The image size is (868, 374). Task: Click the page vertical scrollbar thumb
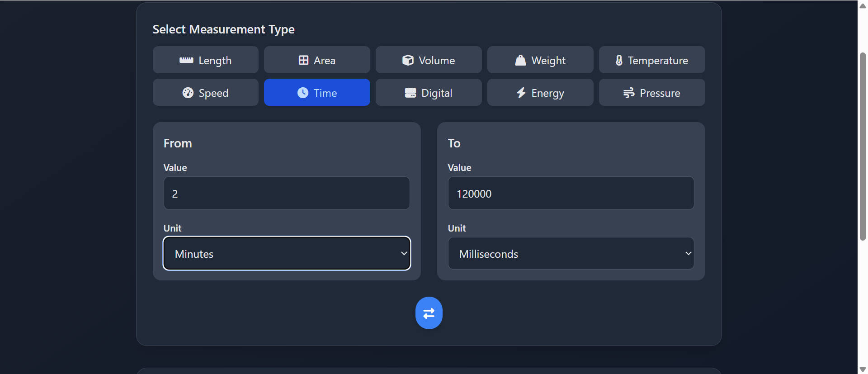pos(863,147)
